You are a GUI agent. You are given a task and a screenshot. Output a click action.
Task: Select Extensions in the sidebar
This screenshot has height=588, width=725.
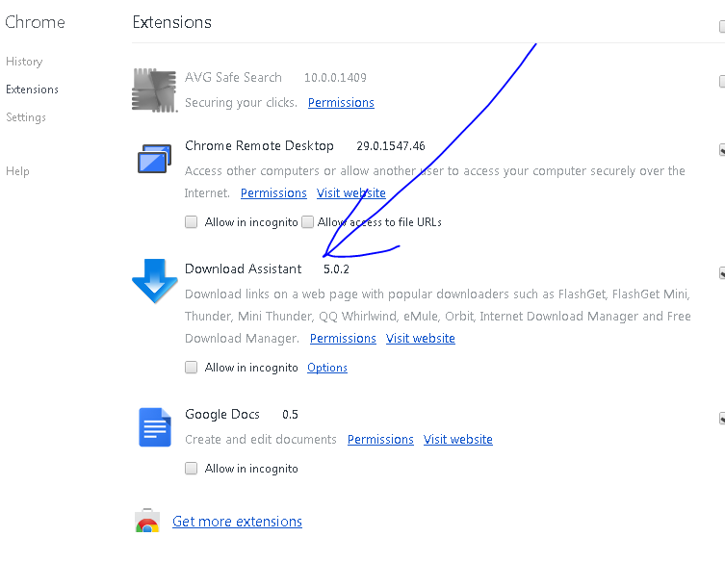(x=32, y=89)
